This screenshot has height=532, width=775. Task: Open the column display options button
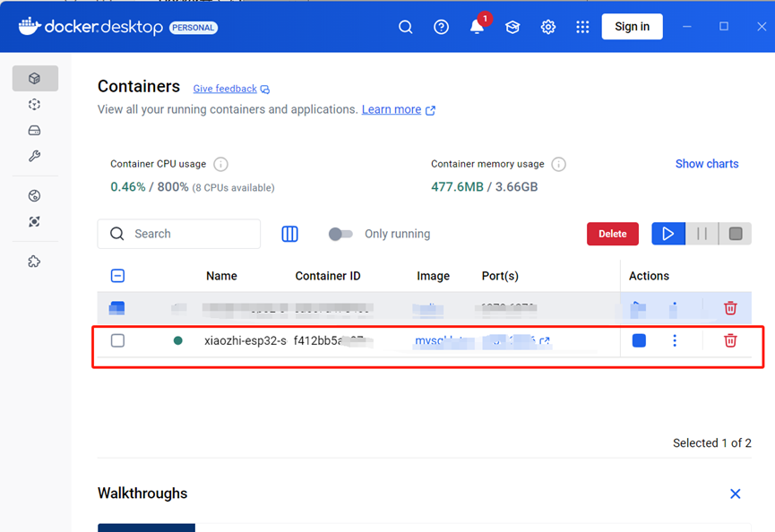pyautogui.click(x=289, y=234)
